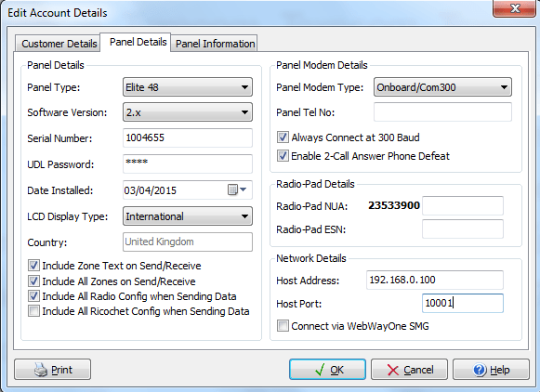Click the blue question mark Help icon
Image resolution: width=540 pixels, height=392 pixels.
click(x=480, y=370)
